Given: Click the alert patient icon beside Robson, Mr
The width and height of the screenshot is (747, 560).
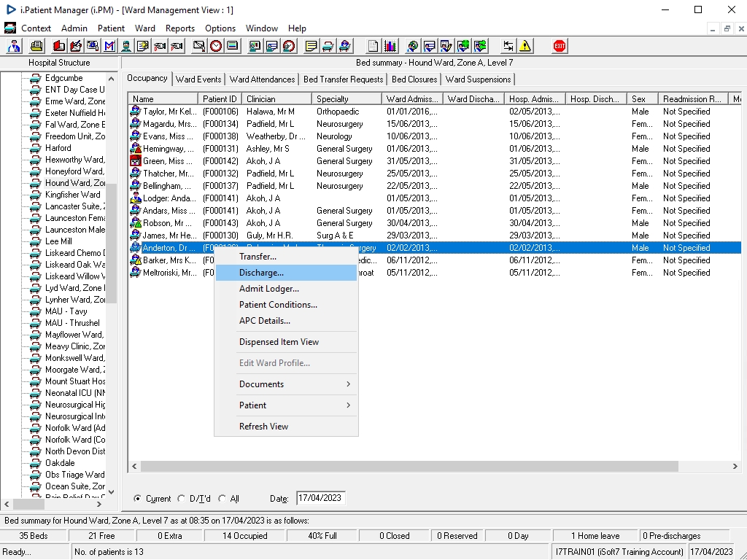Looking at the screenshot, I should tap(135, 223).
